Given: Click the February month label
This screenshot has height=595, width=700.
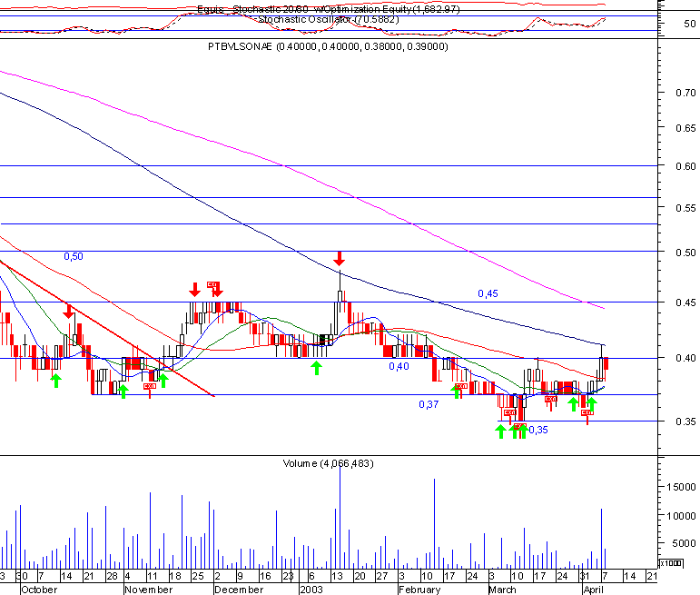Looking at the screenshot, I should point(419,590).
